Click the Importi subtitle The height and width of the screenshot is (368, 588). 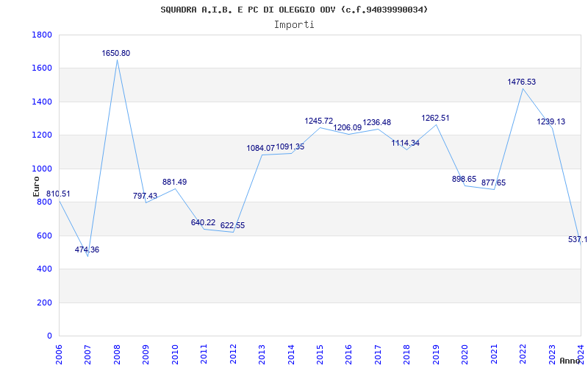(x=294, y=25)
